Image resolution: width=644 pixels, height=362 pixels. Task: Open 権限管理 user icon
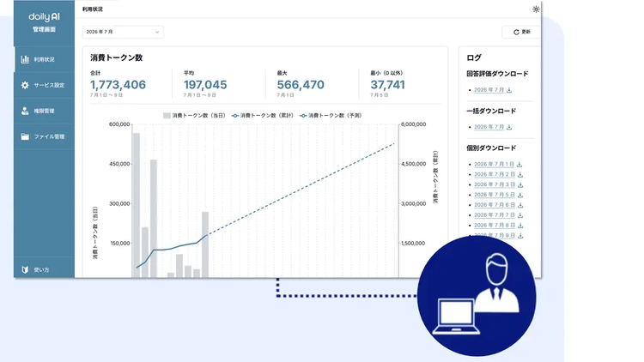(x=25, y=111)
